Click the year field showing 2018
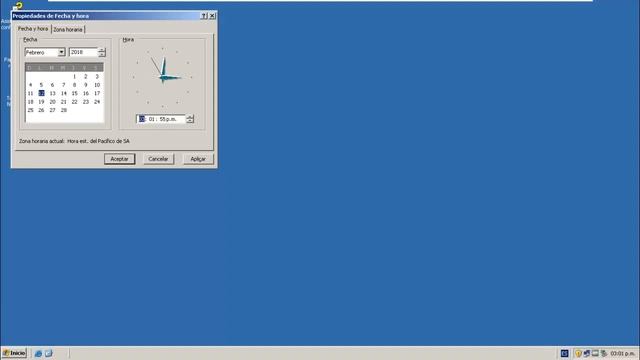 coord(84,52)
